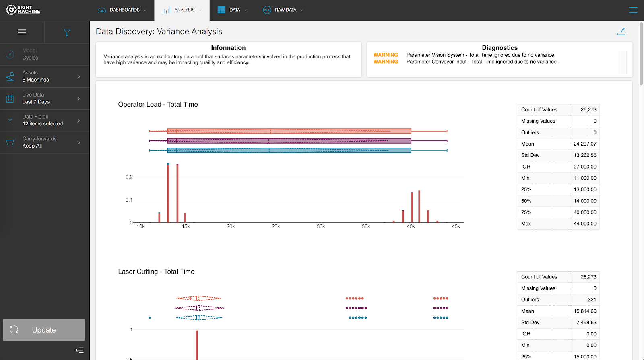Click the Carry-forwards arrows icon
644x360 pixels.
(10, 143)
